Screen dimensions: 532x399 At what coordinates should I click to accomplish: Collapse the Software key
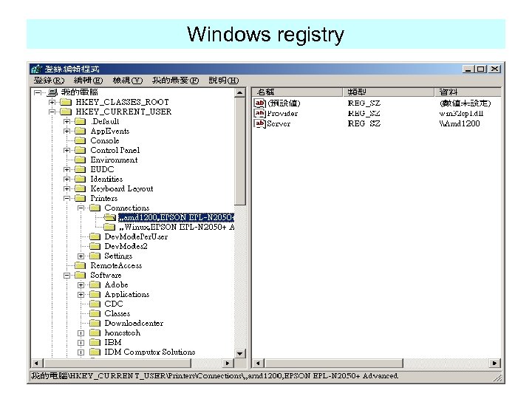pyautogui.click(x=66, y=275)
